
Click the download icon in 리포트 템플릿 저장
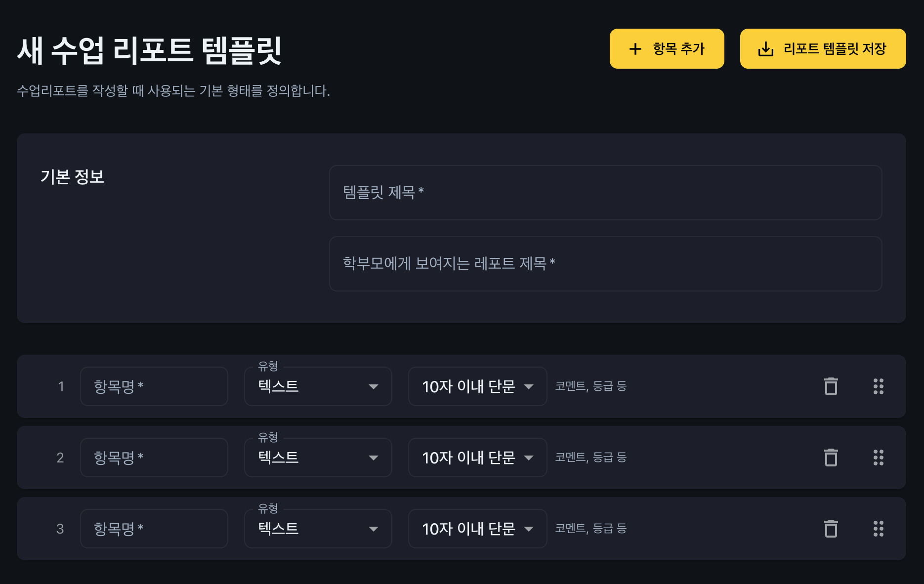click(765, 49)
